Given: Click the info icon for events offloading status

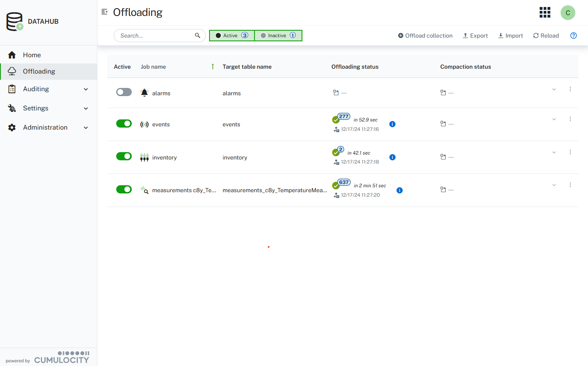Looking at the screenshot, I should (x=392, y=124).
